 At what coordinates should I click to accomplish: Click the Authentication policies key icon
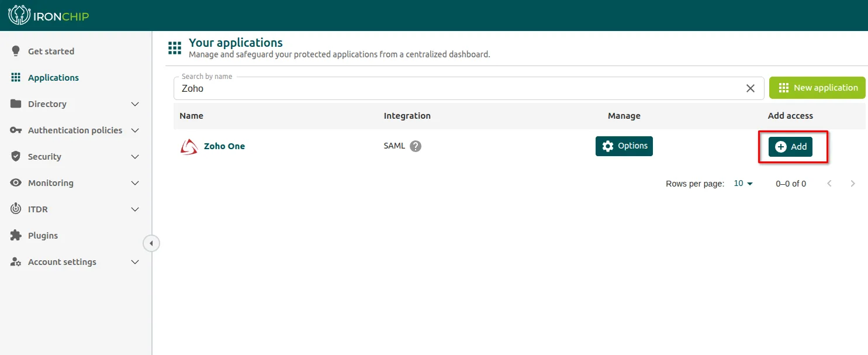click(16, 130)
